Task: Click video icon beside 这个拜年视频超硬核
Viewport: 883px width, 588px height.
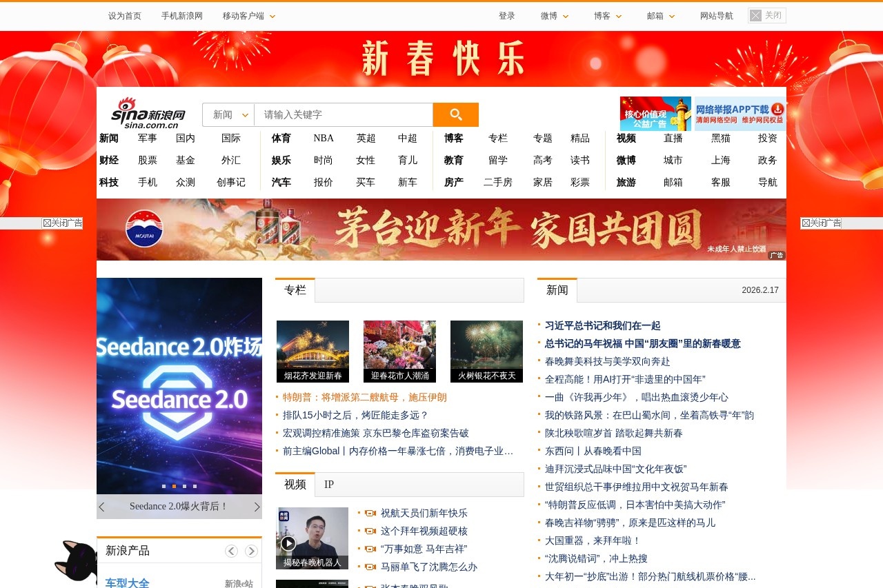Action: pos(370,531)
